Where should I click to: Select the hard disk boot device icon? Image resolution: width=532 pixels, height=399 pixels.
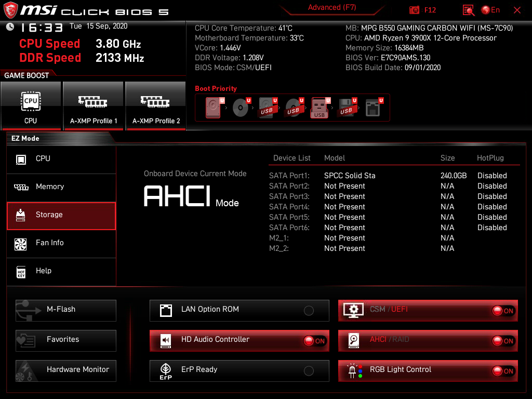tap(214, 108)
